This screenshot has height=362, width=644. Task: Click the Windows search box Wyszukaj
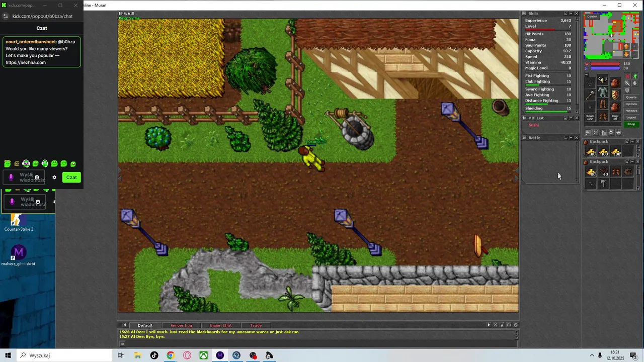[64, 355]
